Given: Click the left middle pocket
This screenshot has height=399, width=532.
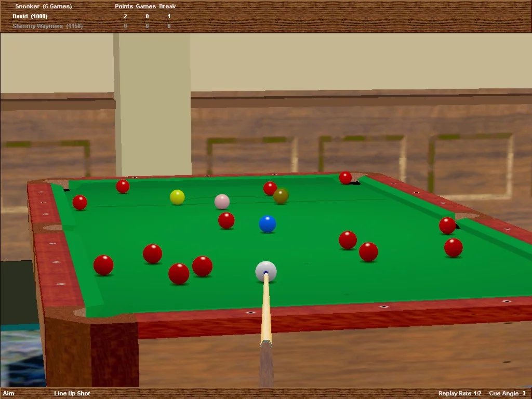Looking at the screenshot, I should pyautogui.click(x=52, y=228).
